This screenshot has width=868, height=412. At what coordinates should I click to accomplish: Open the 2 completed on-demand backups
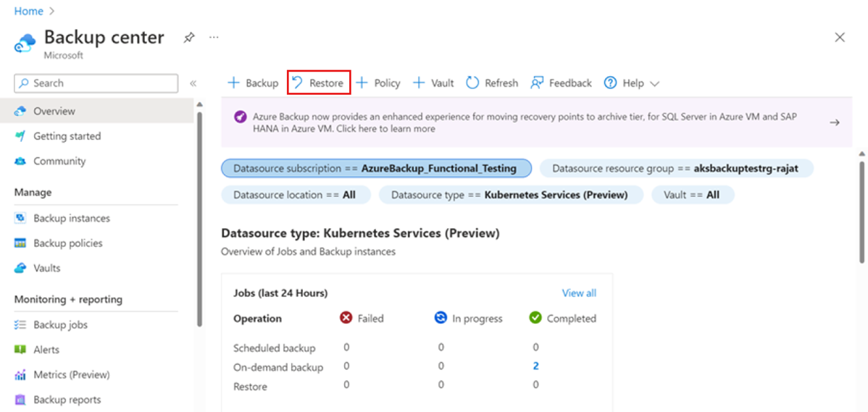536,366
